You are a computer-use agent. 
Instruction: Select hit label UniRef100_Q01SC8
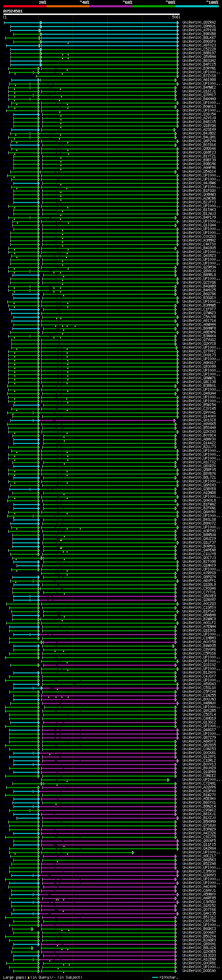pos(199,420)
